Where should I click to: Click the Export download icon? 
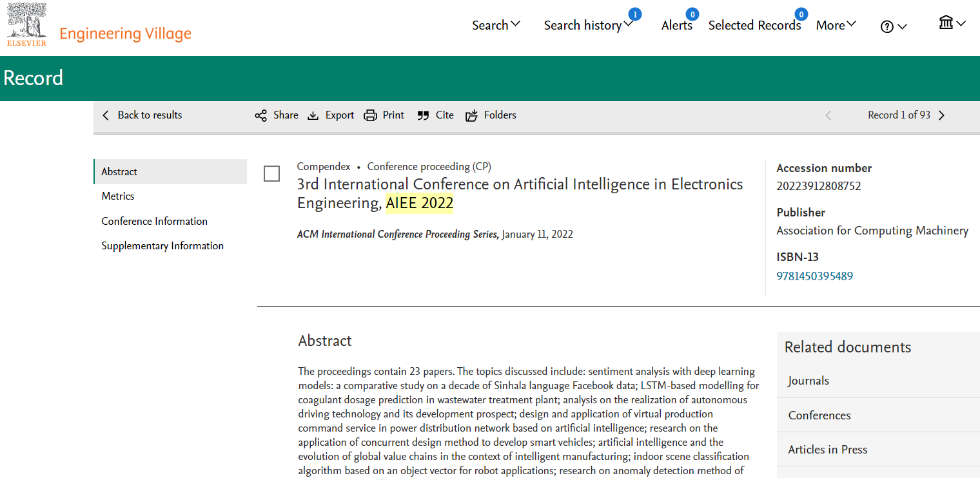313,115
